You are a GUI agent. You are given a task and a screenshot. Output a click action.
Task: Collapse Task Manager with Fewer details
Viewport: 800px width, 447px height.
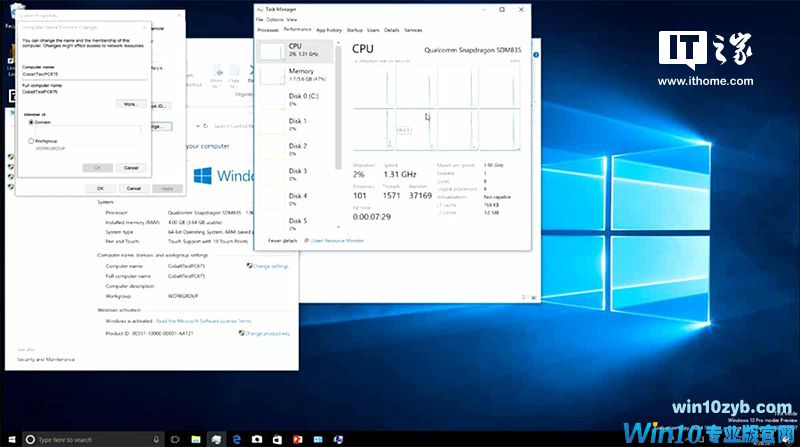(283, 240)
